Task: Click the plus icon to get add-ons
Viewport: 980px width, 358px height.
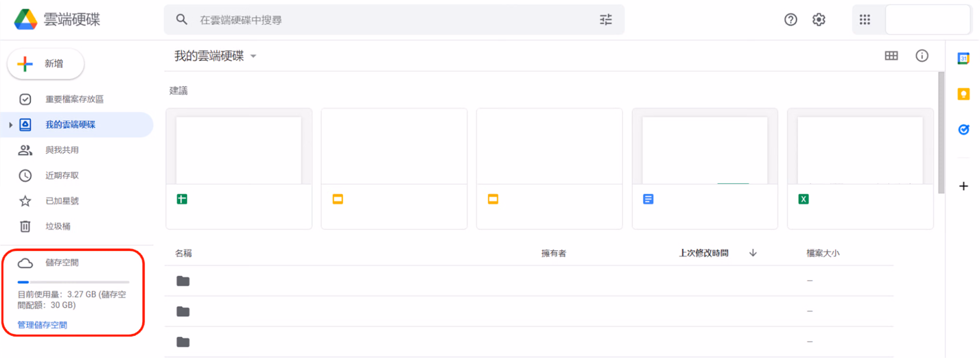Action: pyautogui.click(x=963, y=186)
